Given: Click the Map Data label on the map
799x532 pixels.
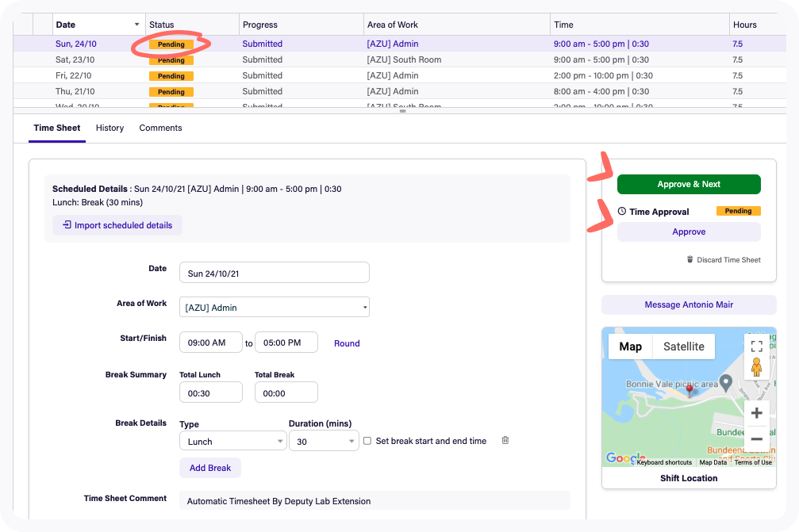Looking at the screenshot, I should (x=713, y=462).
